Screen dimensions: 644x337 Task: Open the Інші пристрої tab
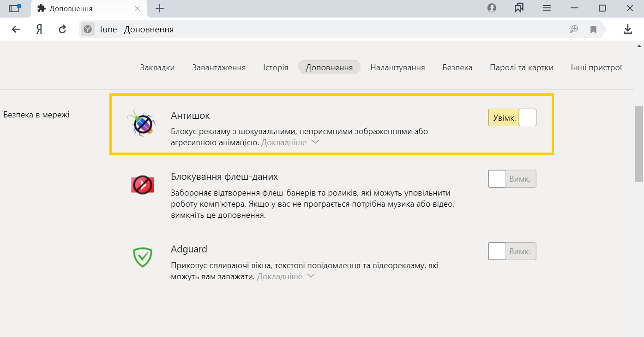(596, 67)
